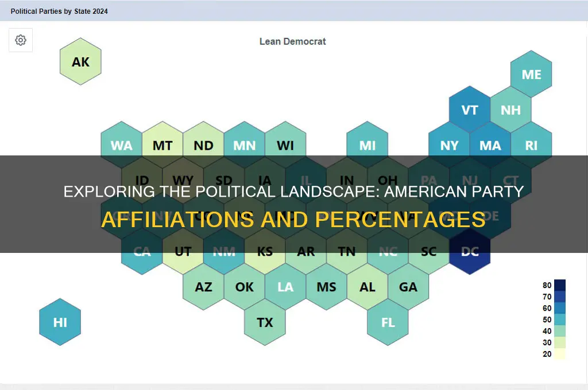Select the AK hexagon on the map
This screenshot has height=390, width=588.
coord(80,61)
